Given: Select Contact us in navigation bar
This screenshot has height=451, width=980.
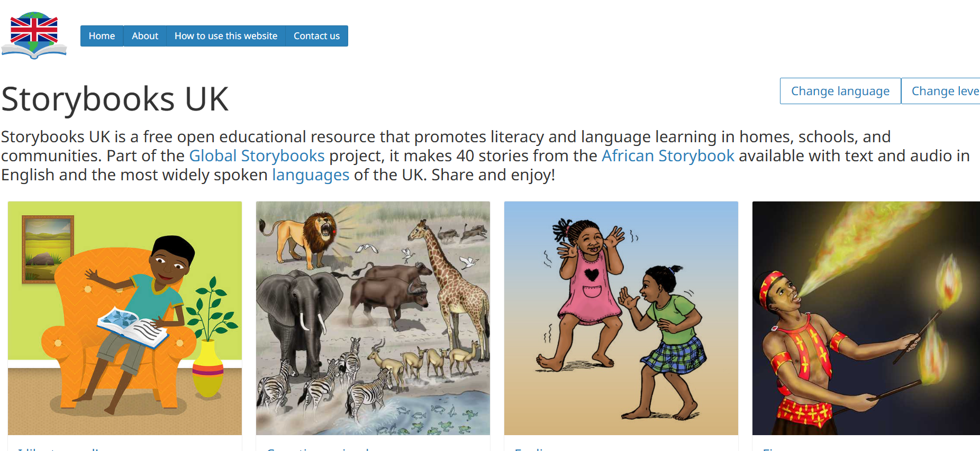Looking at the screenshot, I should click(x=316, y=36).
